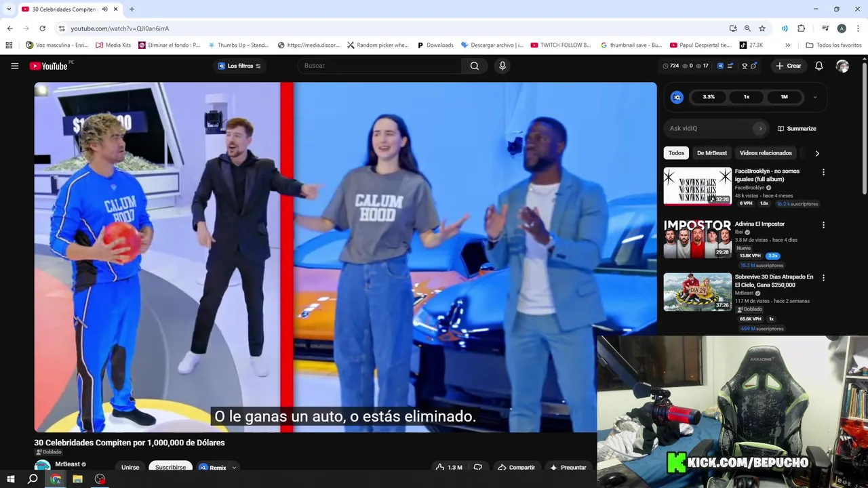Activate voice search microphone

pyautogui.click(x=502, y=66)
